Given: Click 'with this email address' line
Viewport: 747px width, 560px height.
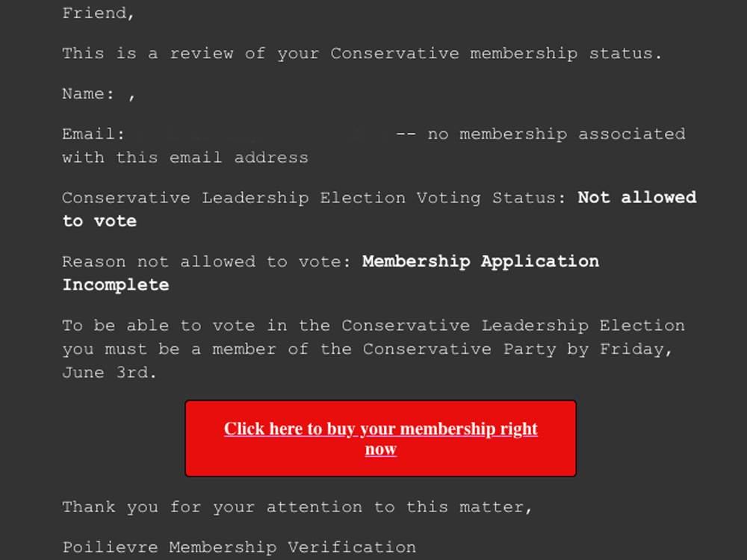Looking at the screenshot, I should click(x=185, y=158).
